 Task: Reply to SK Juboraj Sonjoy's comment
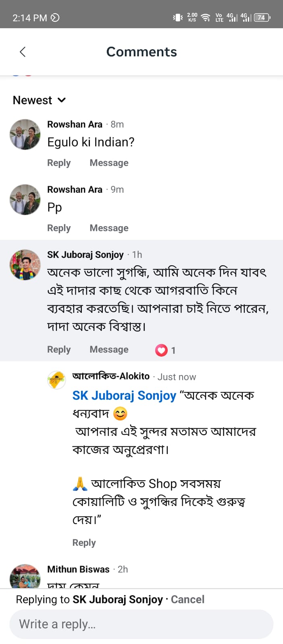tap(59, 350)
